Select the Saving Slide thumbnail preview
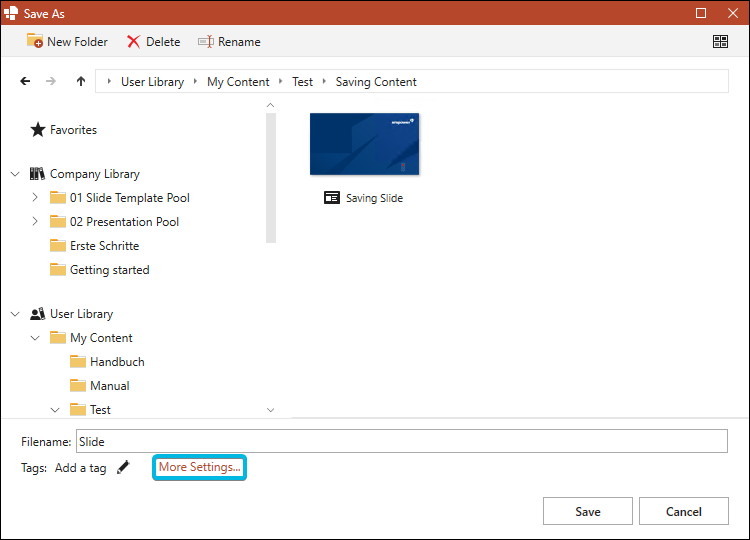The width and height of the screenshot is (750, 540). pos(364,144)
